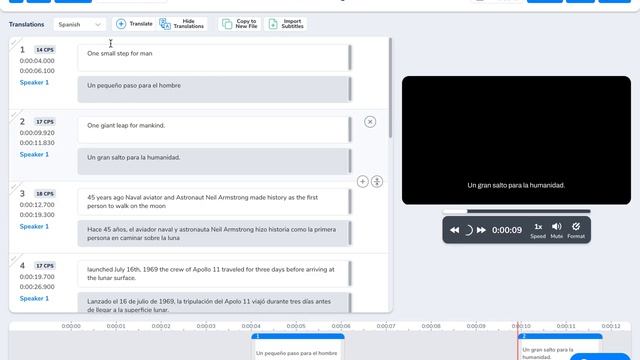The image size is (640, 360).
Task: Click the start time 0:00:19.700
Action: [x=37, y=277]
